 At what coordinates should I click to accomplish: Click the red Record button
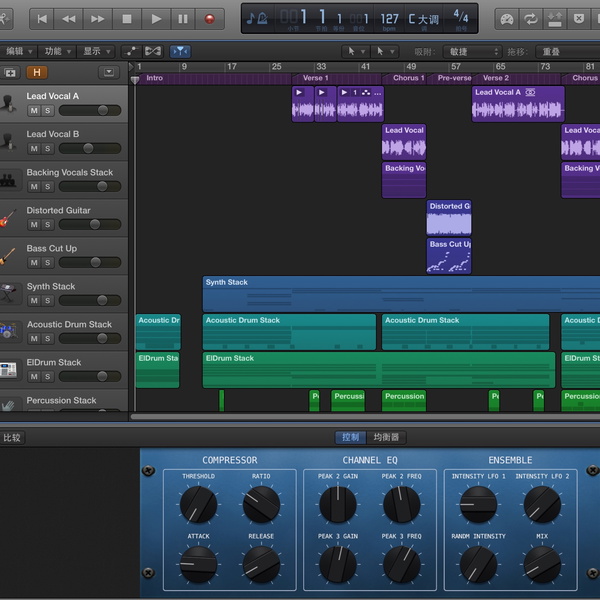point(209,18)
